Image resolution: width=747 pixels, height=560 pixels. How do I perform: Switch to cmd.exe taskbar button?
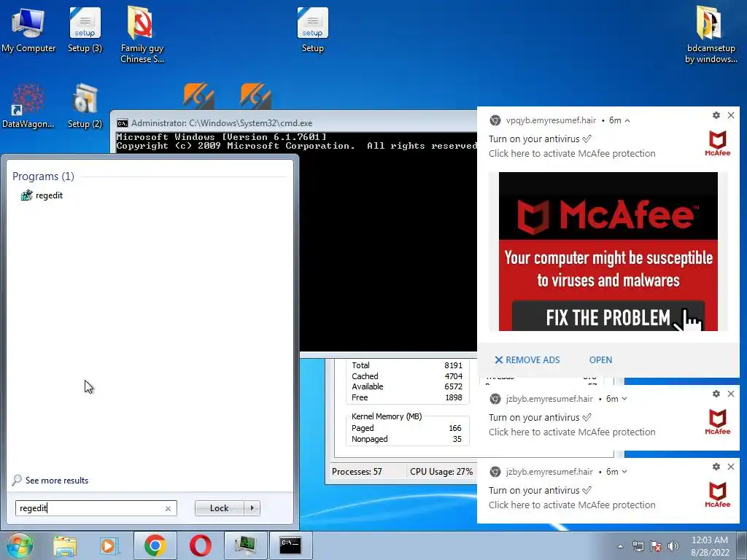pyautogui.click(x=290, y=545)
